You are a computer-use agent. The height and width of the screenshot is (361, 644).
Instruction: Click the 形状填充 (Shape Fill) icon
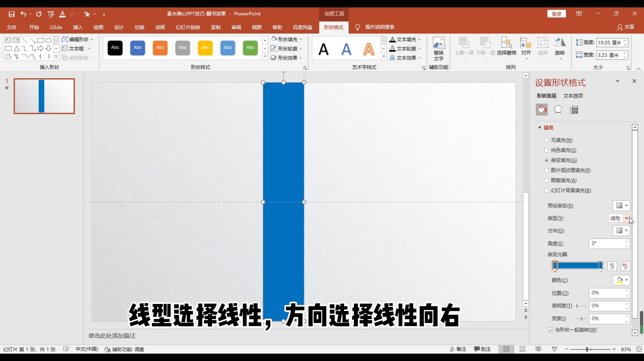274,39
